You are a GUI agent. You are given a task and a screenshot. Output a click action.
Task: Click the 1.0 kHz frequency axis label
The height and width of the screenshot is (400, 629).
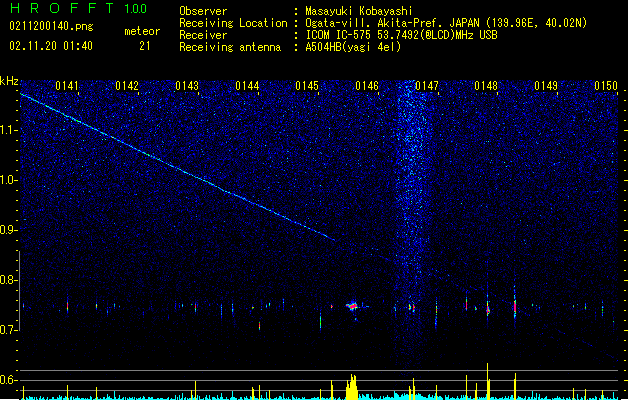(x=8, y=180)
